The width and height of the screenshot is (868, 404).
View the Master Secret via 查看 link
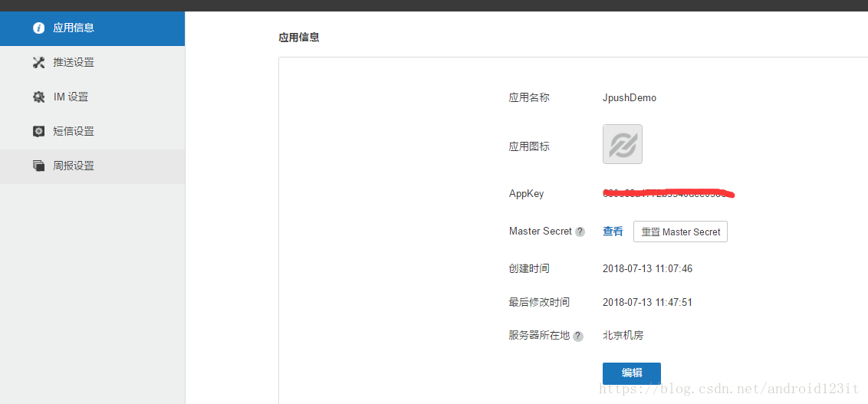click(613, 232)
